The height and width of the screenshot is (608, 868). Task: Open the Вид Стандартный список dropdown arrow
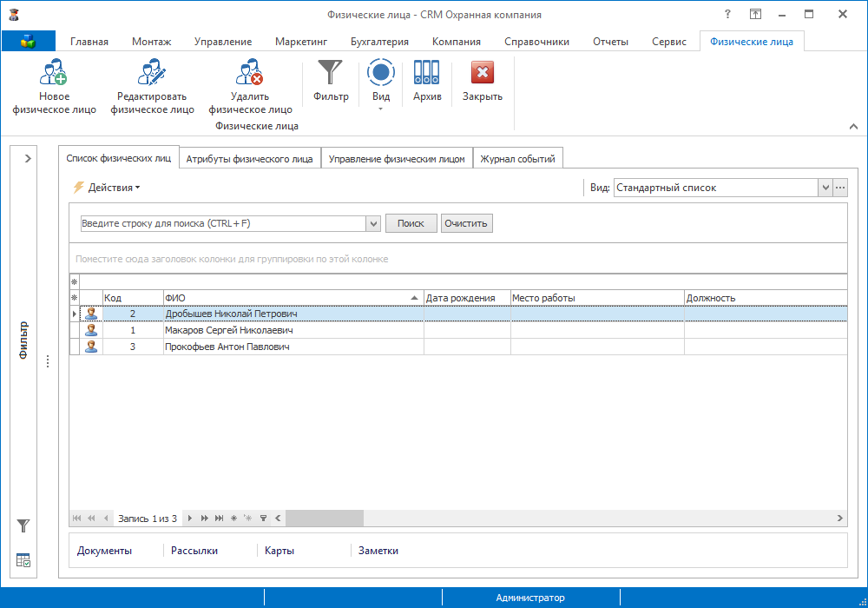tap(825, 188)
